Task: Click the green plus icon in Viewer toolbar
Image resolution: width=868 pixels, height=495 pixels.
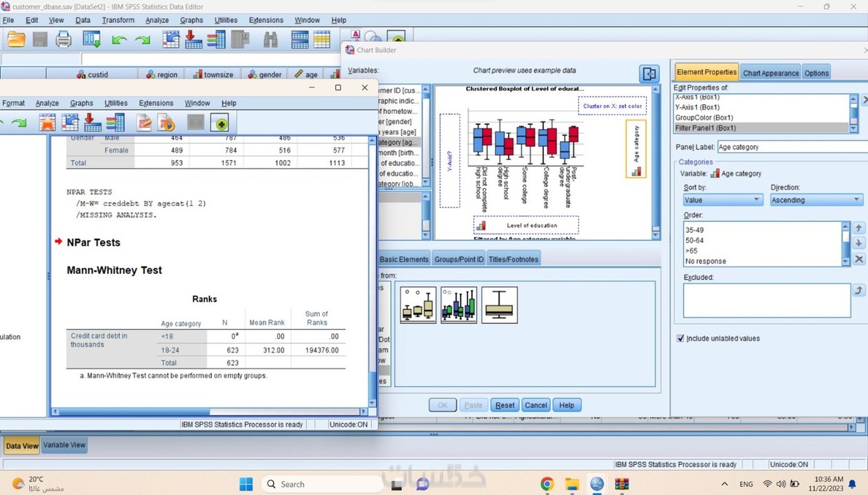Action: pos(220,123)
